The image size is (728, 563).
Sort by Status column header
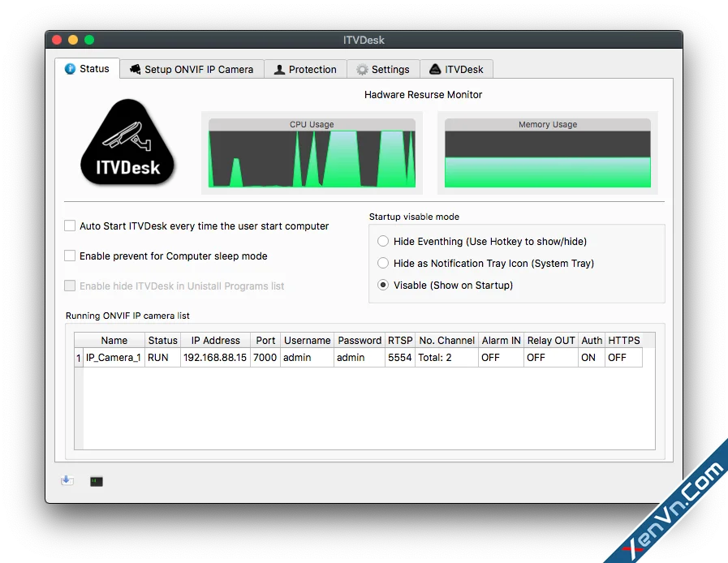[x=162, y=340]
